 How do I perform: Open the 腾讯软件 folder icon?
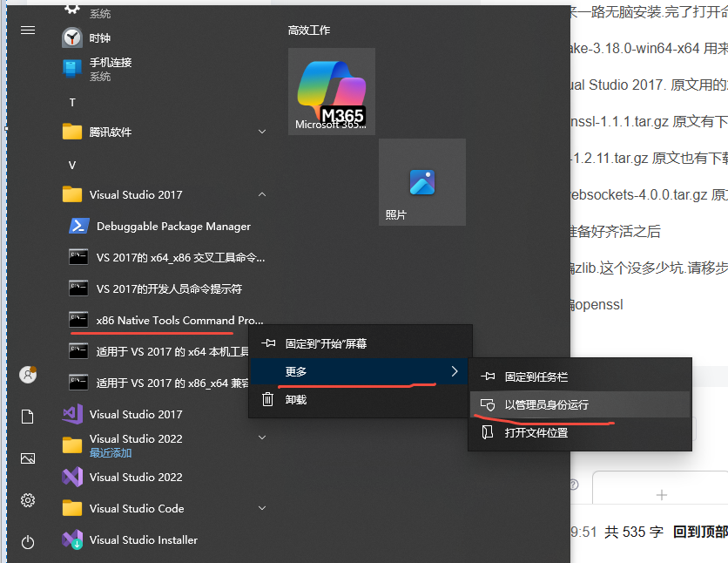(72, 132)
